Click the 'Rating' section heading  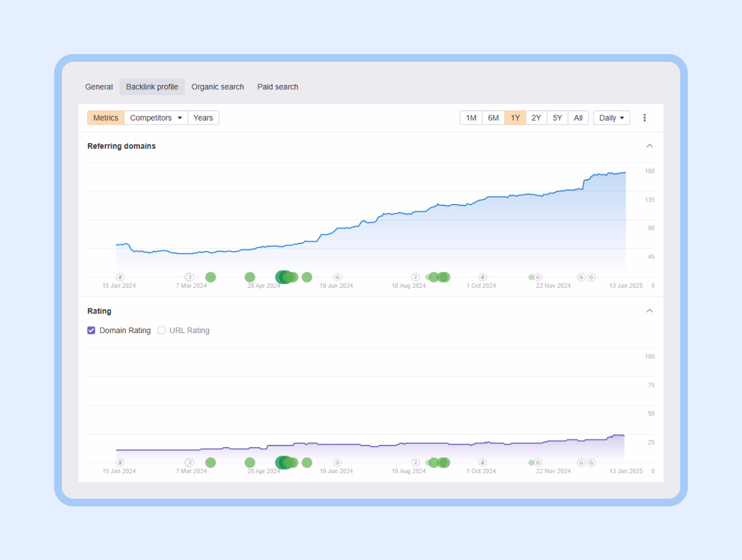click(x=99, y=311)
